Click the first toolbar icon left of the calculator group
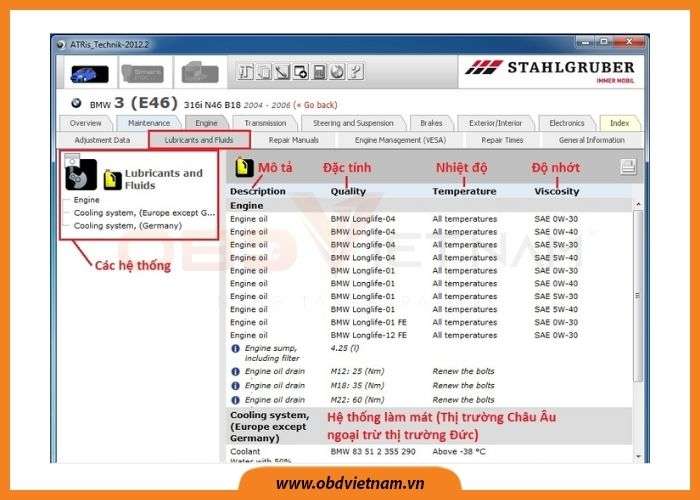 pyautogui.click(x=246, y=72)
